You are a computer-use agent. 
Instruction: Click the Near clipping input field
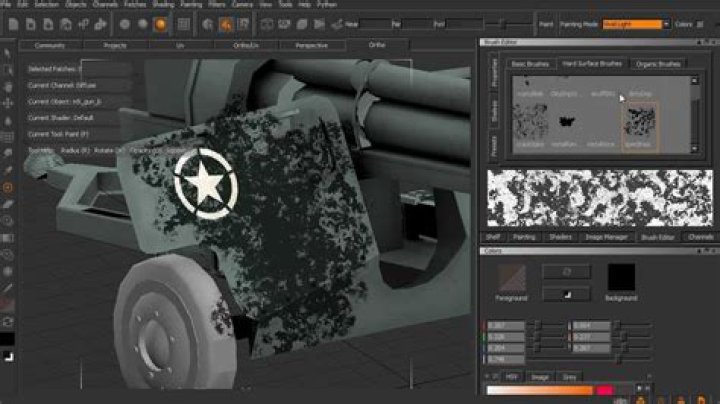tap(375, 24)
